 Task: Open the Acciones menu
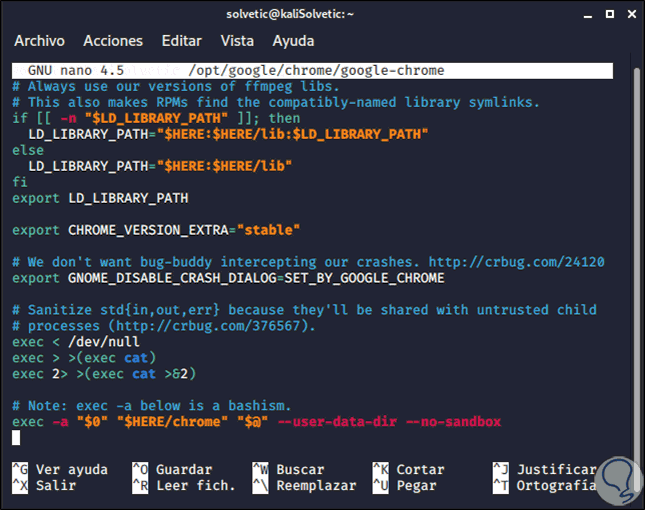tap(113, 41)
